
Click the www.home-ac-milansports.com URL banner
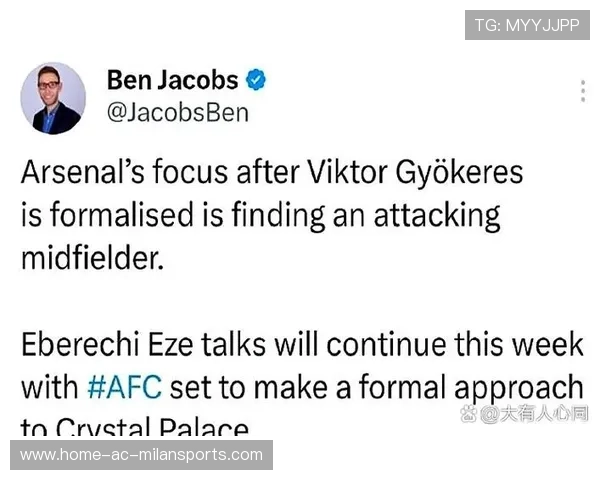coord(142,455)
